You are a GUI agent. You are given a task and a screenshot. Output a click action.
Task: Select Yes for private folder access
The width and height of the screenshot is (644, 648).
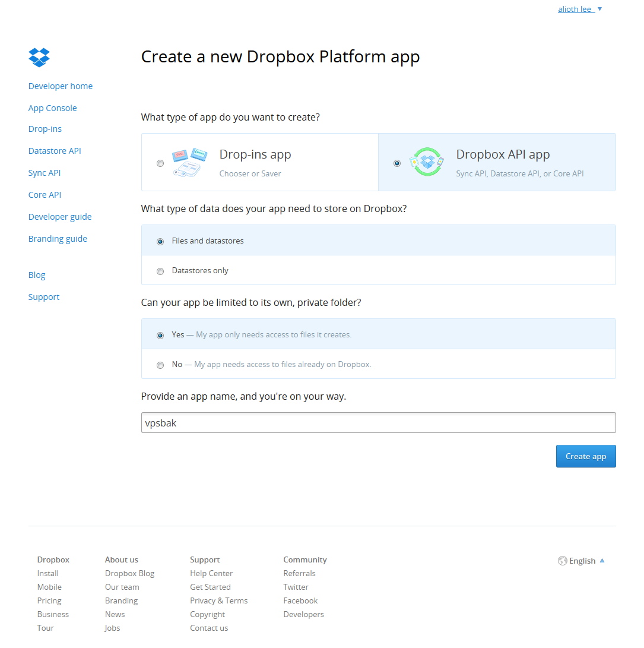tap(160, 336)
